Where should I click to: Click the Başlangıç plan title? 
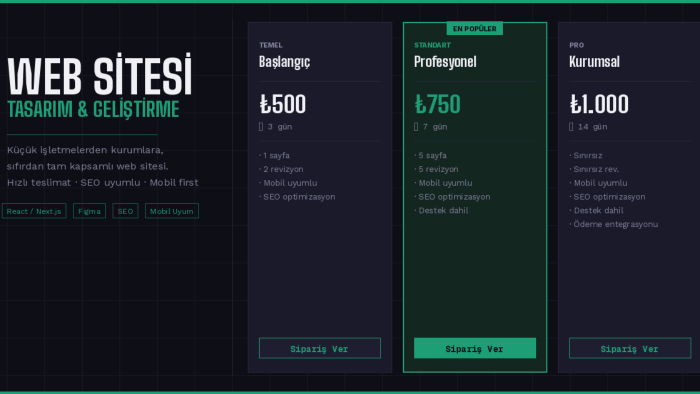[284, 62]
